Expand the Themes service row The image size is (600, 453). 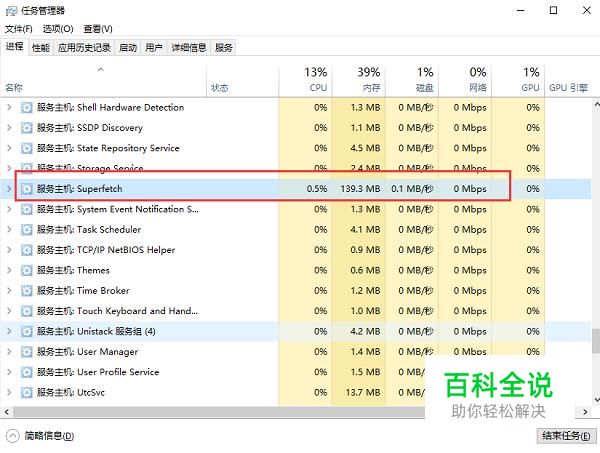point(9,270)
